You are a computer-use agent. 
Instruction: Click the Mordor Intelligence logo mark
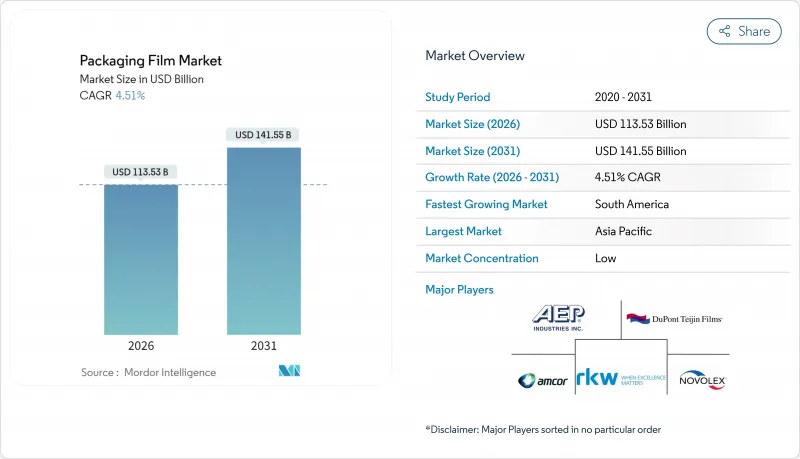(288, 372)
